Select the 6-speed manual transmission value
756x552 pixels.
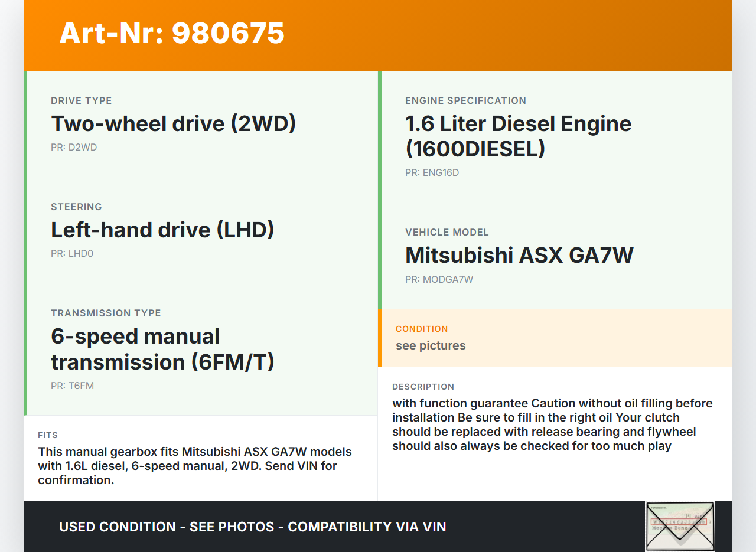162,349
